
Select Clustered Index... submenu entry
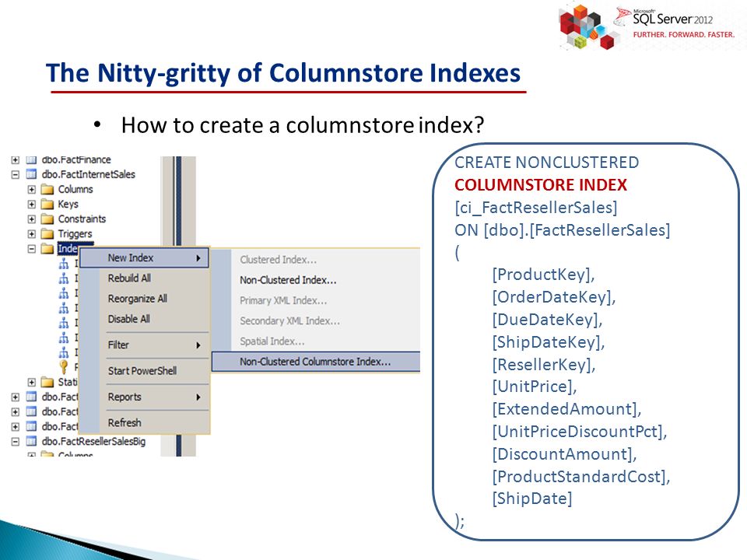tap(316, 260)
